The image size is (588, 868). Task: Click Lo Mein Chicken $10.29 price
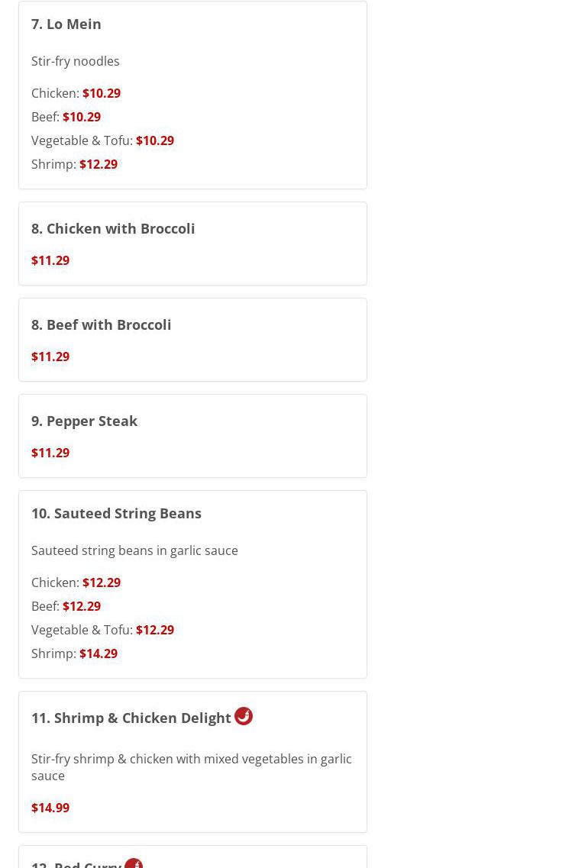click(x=101, y=93)
